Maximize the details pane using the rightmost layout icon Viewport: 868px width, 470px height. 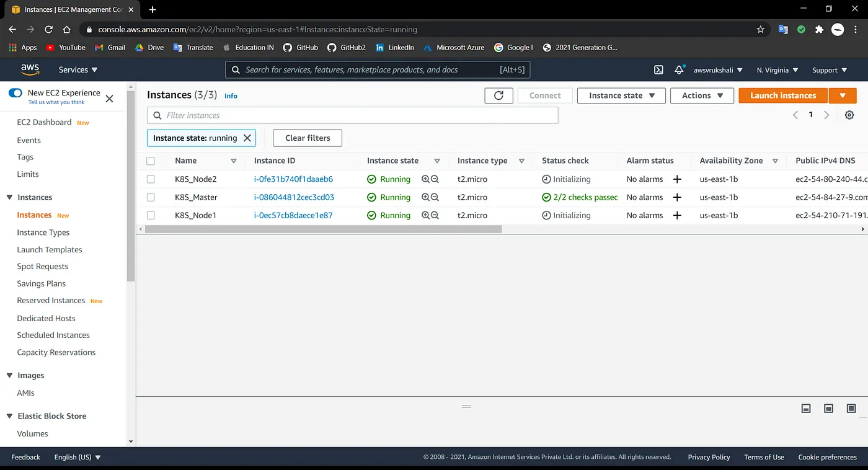click(x=851, y=409)
